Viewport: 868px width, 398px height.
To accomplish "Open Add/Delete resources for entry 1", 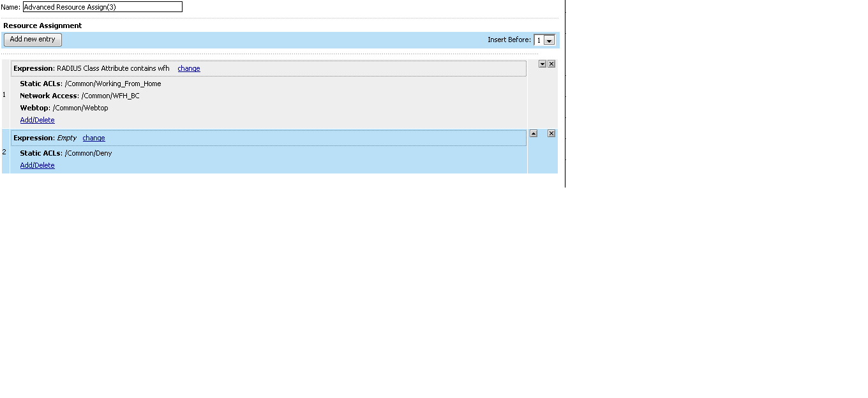I will tap(36, 119).
